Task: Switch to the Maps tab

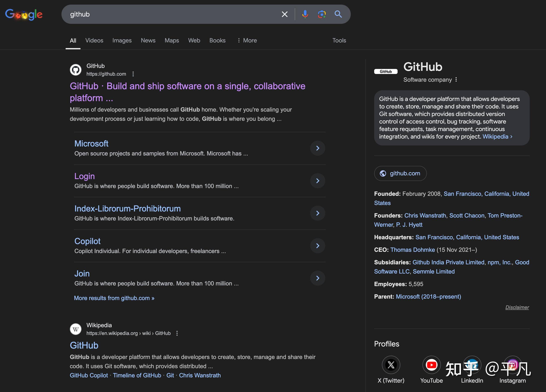Action: 172,40
